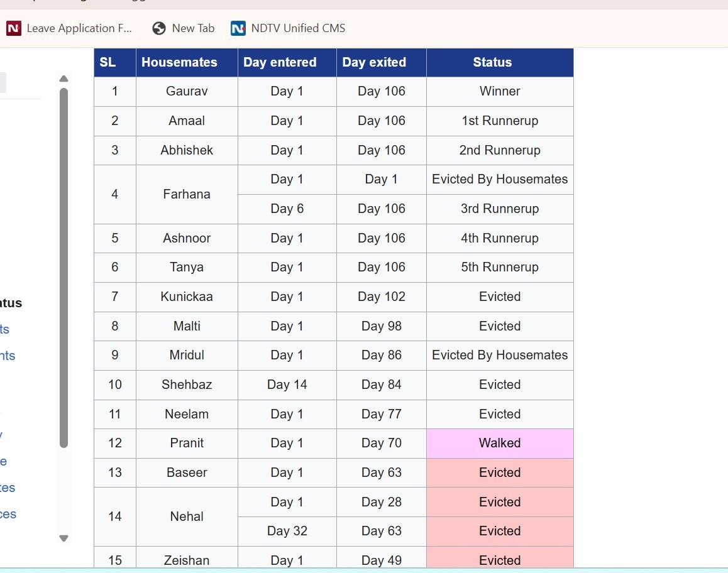Click the Farhana housemate cell

[187, 194]
